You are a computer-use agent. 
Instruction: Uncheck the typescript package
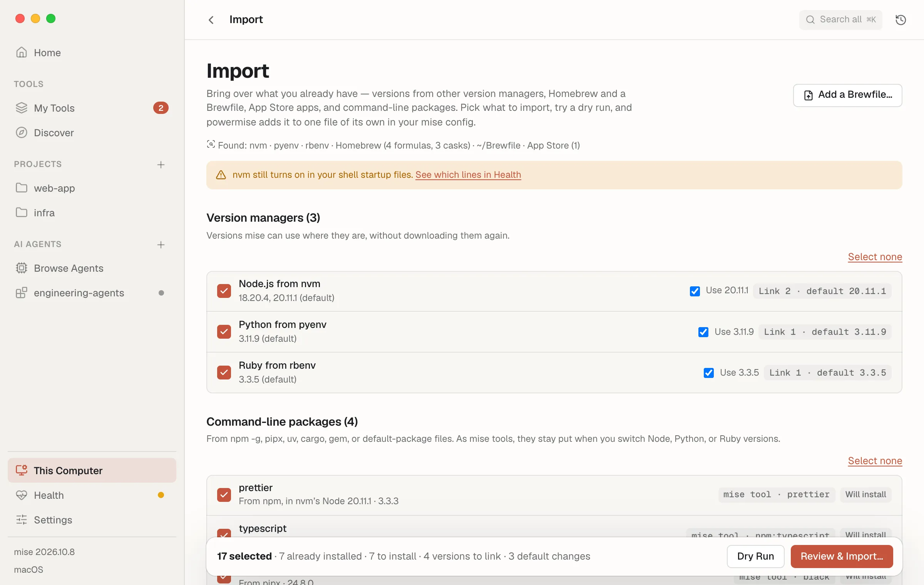[x=224, y=533]
